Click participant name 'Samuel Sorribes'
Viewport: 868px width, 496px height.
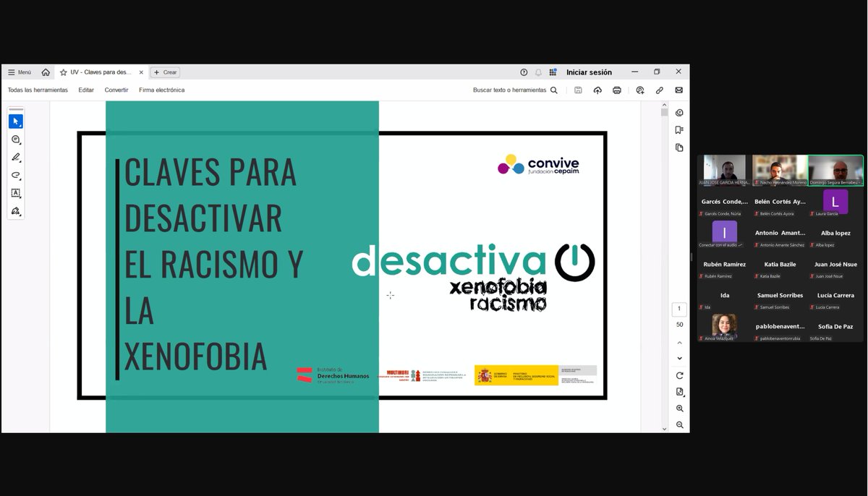coord(780,295)
